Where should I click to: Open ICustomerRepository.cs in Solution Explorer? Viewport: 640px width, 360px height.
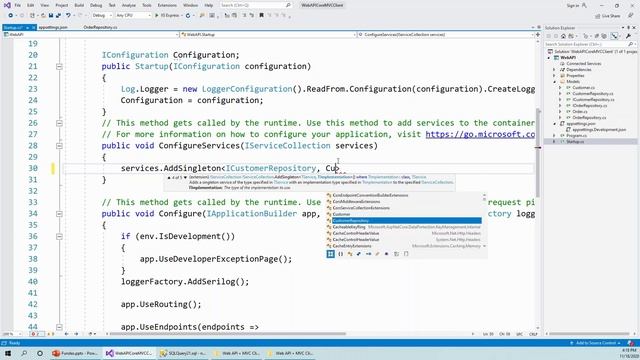pos(593,100)
